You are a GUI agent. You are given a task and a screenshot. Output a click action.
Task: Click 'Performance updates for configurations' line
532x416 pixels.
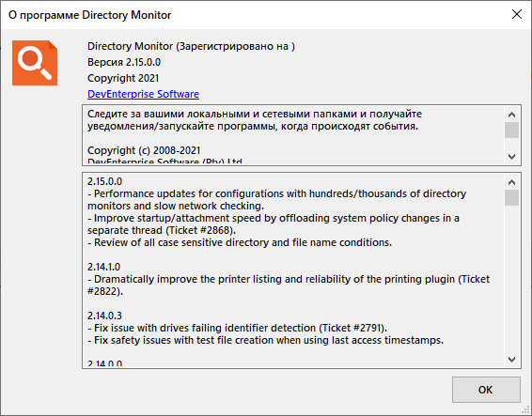[x=277, y=200]
